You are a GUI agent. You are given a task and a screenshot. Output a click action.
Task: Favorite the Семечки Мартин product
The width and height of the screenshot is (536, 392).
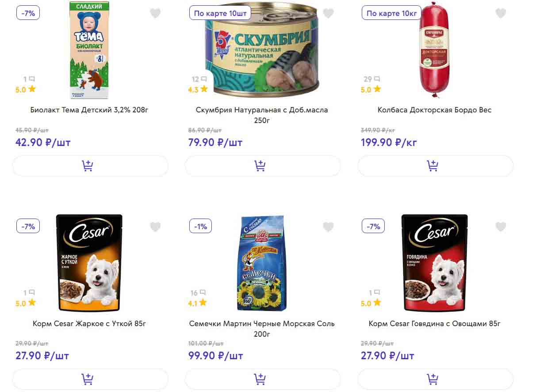click(x=328, y=227)
